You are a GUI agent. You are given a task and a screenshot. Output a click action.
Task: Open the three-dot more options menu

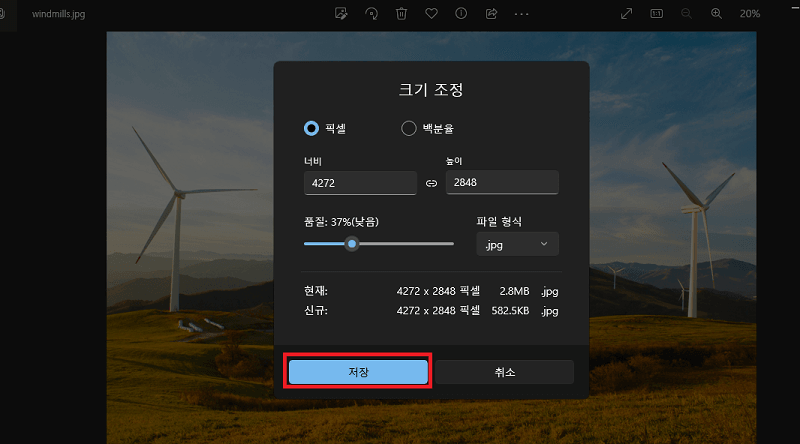pyautogui.click(x=521, y=14)
